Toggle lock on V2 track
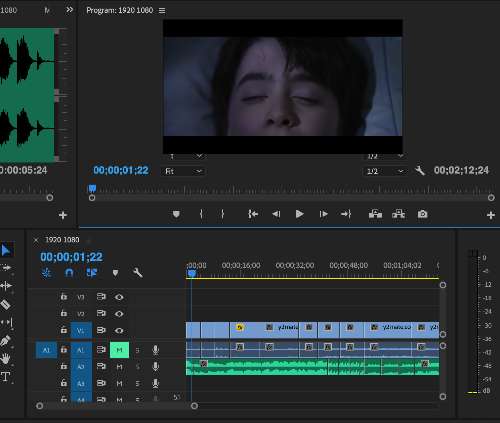Image resolution: width=500 pixels, height=423 pixels. click(x=64, y=313)
